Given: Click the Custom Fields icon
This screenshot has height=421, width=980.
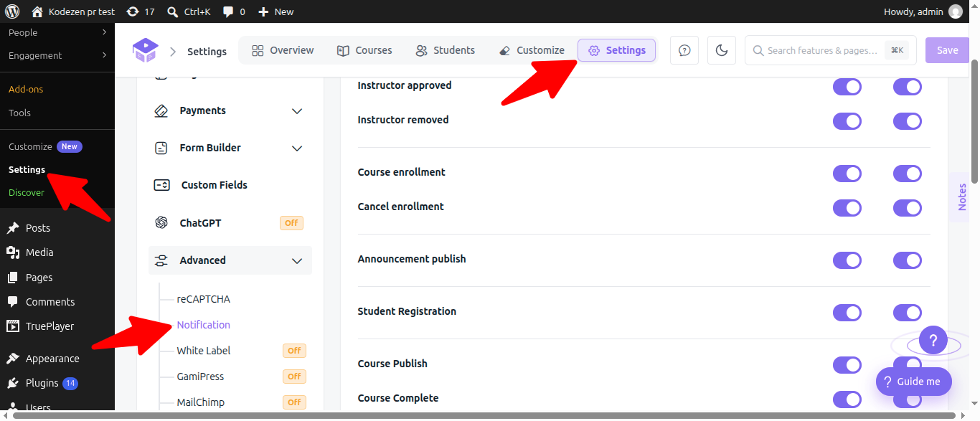Looking at the screenshot, I should pos(161,185).
